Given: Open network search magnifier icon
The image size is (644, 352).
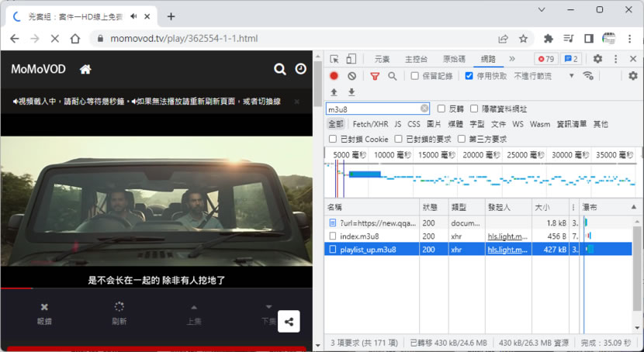Looking at the screenshot, I should (x=393, y=76).
